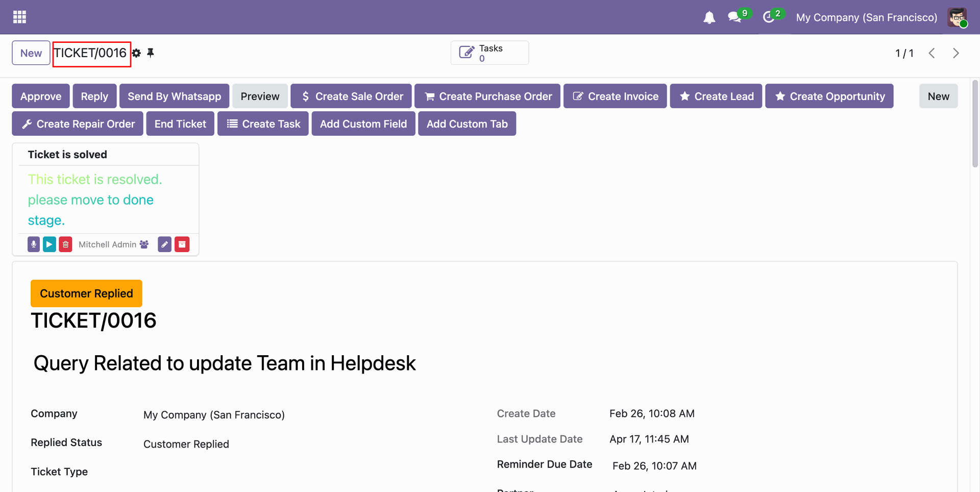Click Create Purchase Order
The image size is (980, 492).
pos(487,96)
